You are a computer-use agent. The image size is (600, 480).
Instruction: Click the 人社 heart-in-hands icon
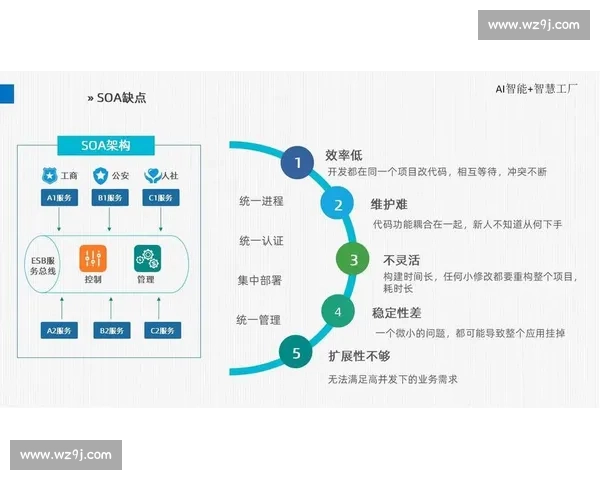point(152,175)
